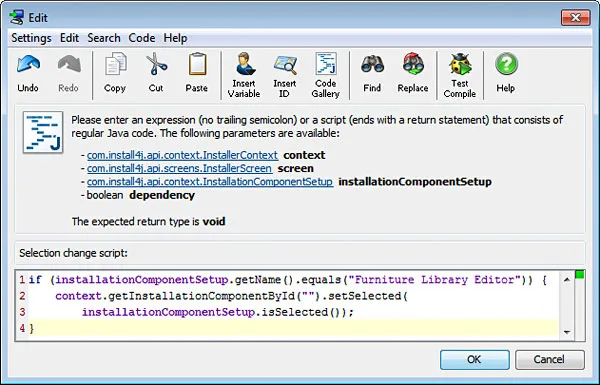Screen dimensions: 600x385
Task: Open the Code menu
Action: coord(142,38)
